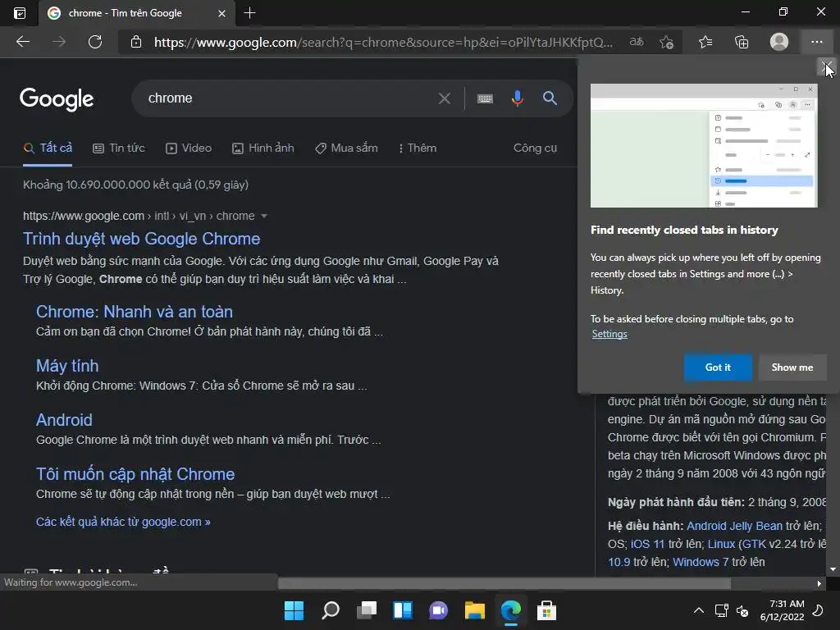Open the on-screen keyboard input tool
The width and height of the screenshot is (840, 630).
(x=485, y=98)
